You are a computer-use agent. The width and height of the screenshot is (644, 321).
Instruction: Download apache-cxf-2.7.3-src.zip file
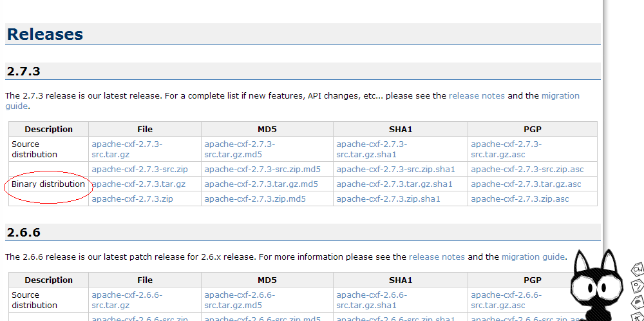click(140, 170)
